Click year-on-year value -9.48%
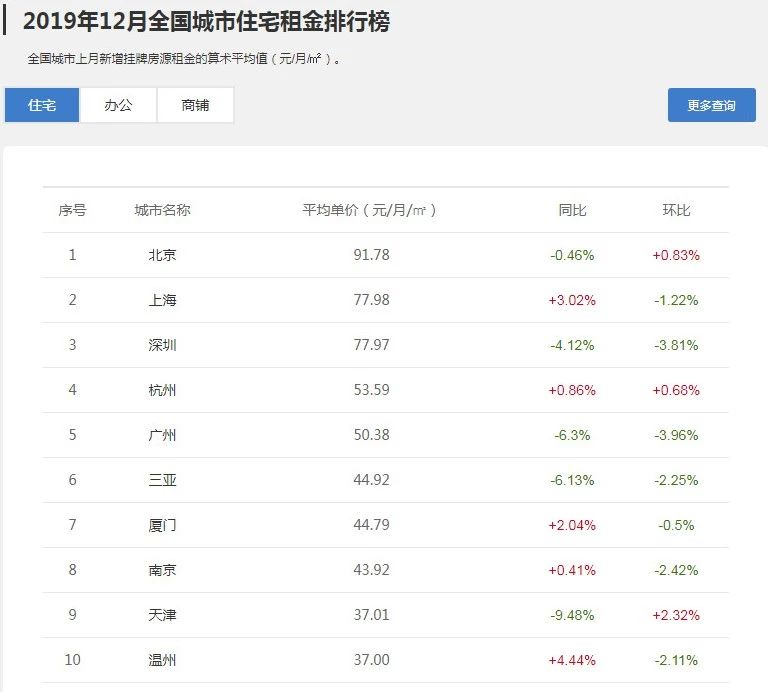 click(x=572, y=616)
